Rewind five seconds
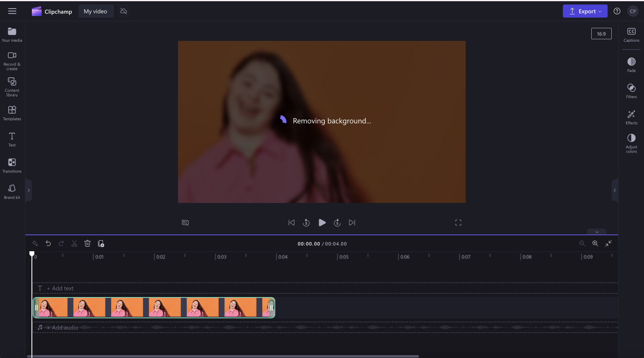 [306, 223]
